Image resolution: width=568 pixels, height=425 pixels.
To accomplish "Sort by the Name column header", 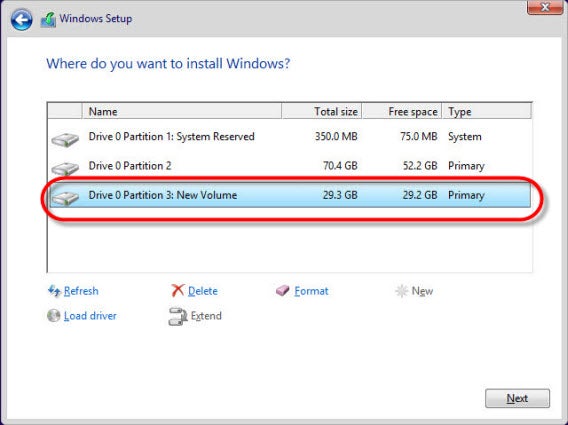I will point(182,111).
